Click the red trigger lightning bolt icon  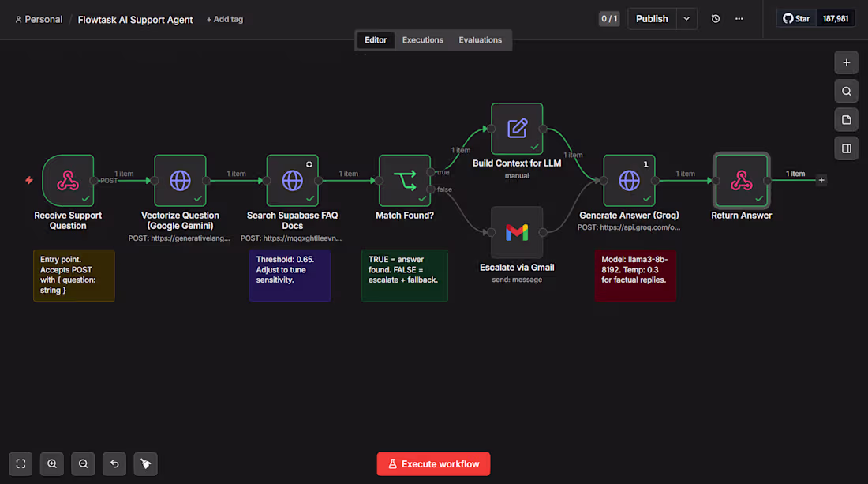click(x=29, y=181)
